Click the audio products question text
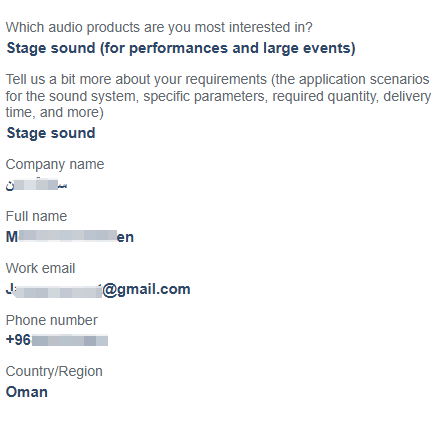 coord(159,27)
